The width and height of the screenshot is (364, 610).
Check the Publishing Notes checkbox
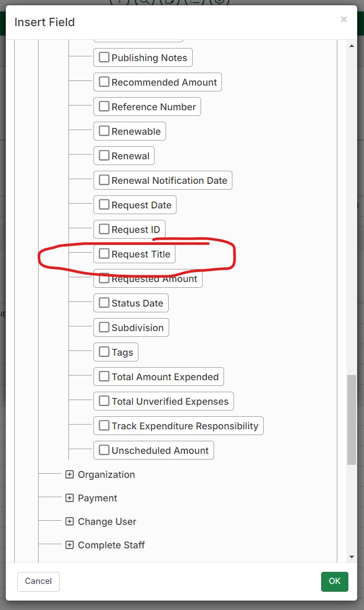click(x=104, y=57)
